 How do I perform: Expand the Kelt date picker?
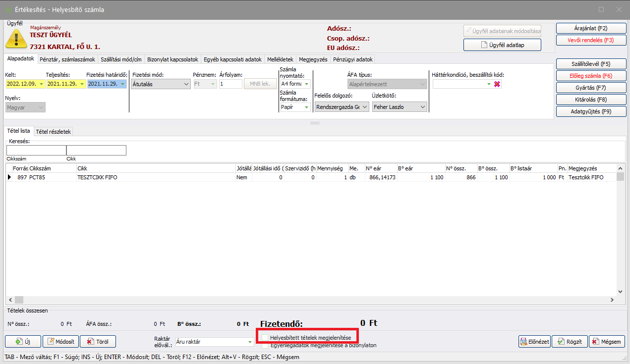(x=41, y=84)
